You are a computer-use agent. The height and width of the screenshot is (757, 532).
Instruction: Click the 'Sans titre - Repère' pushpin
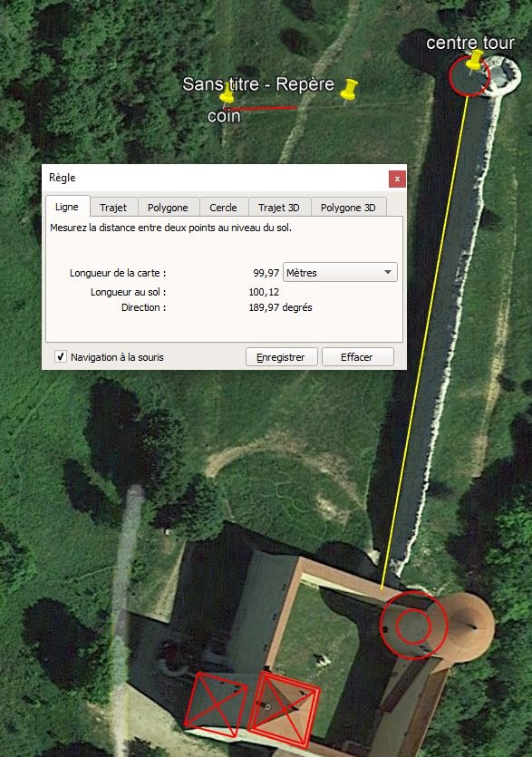[x=349, y=91]
